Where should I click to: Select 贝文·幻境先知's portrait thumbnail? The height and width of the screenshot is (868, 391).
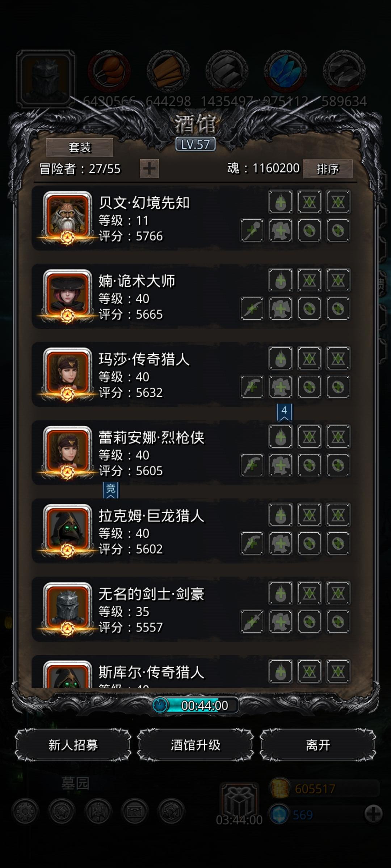(x=67, y=217)
